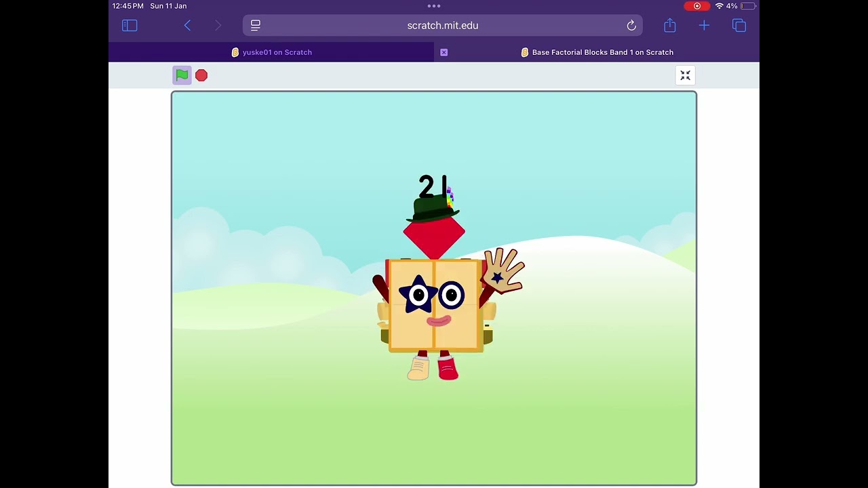Go back to the previous page

pos(187,26)
